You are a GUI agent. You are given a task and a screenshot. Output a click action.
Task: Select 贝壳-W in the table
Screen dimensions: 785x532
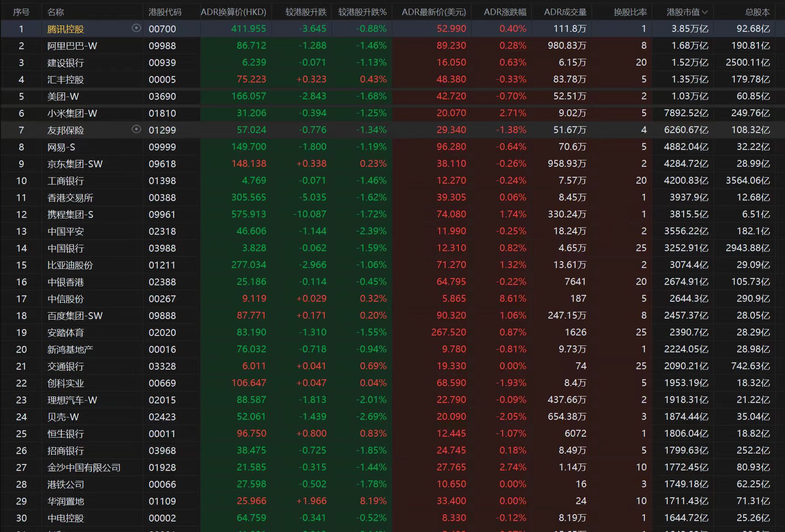pyautogui.click(x=63, y=417)
